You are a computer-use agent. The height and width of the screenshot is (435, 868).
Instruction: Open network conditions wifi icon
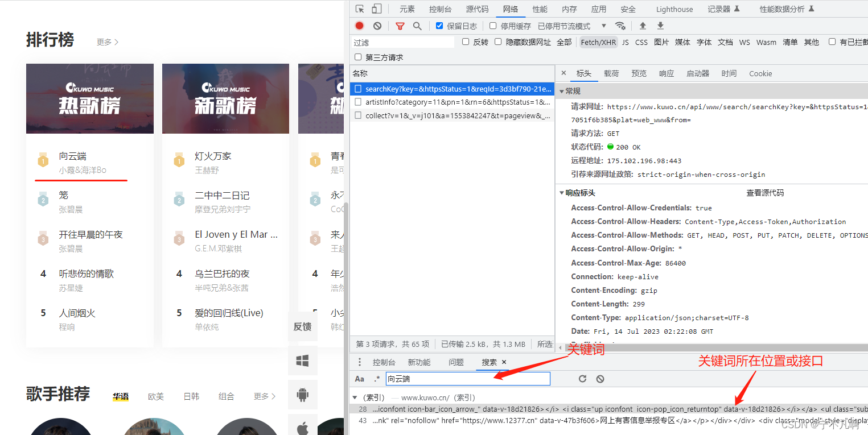pos(620,26)
